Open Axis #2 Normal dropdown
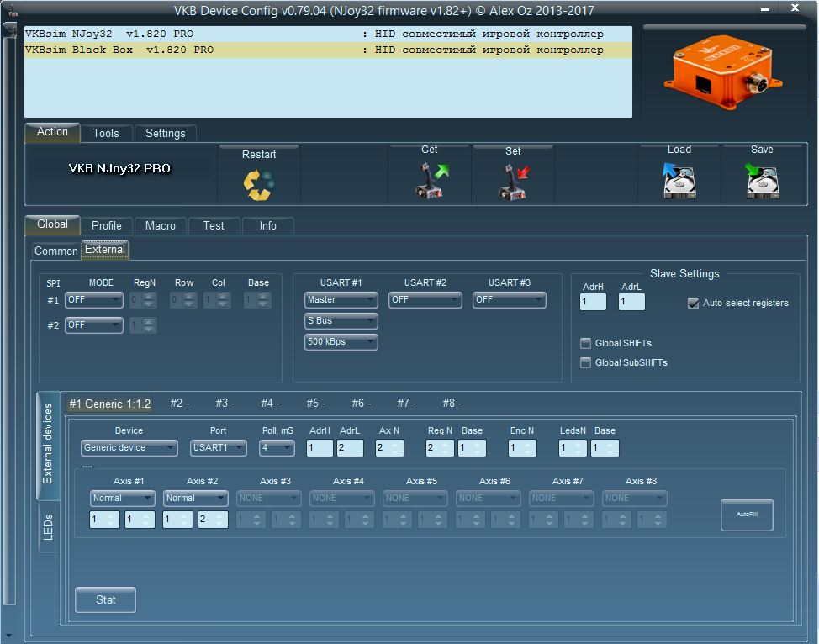 tap(195, 499)
